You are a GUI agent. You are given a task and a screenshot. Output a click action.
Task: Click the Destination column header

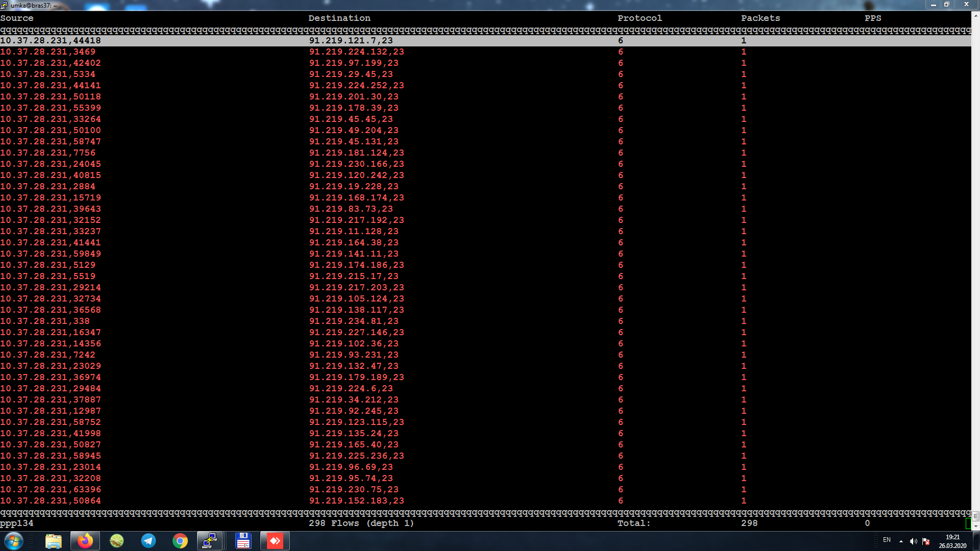(339, 18)
